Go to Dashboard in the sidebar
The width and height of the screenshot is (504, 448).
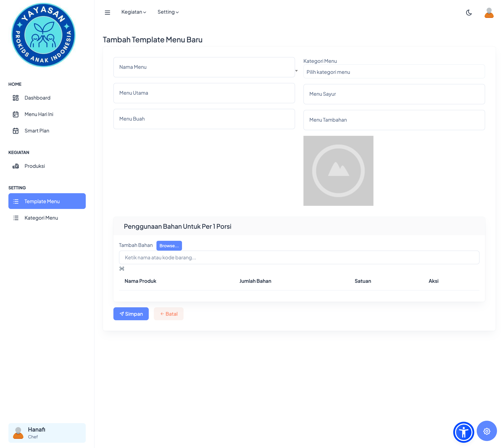(x=37, y=98)
